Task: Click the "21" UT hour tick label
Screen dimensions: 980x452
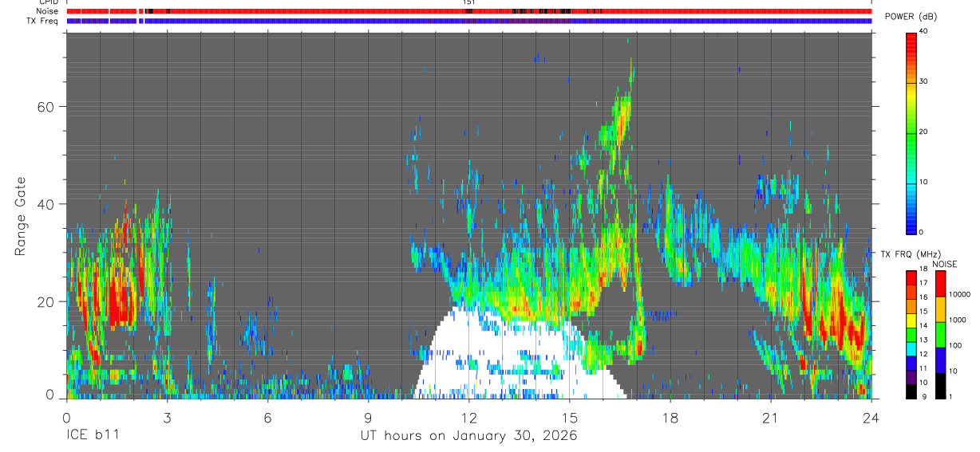Action: pos(771,418)
